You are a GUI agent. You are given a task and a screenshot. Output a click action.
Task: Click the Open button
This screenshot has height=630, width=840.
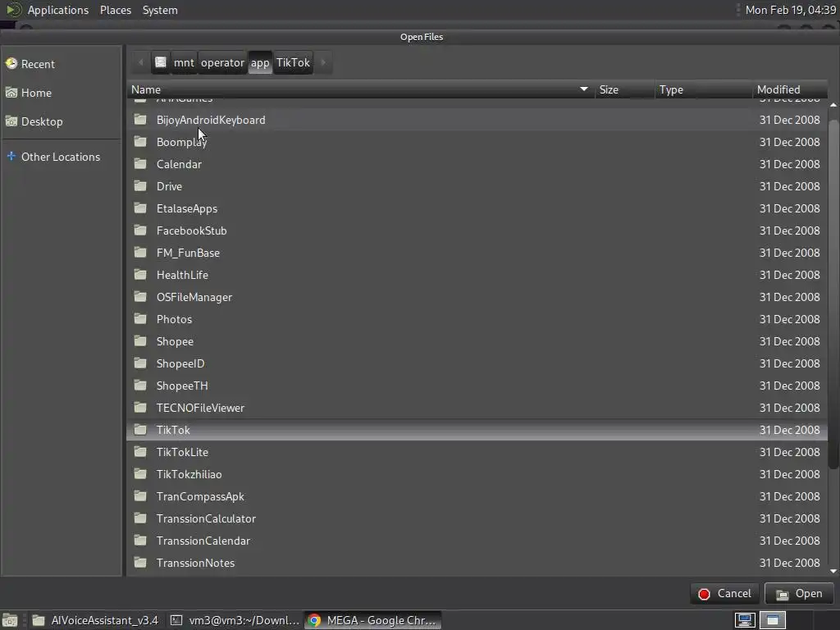pyautogui.click(x=799, y=593)
